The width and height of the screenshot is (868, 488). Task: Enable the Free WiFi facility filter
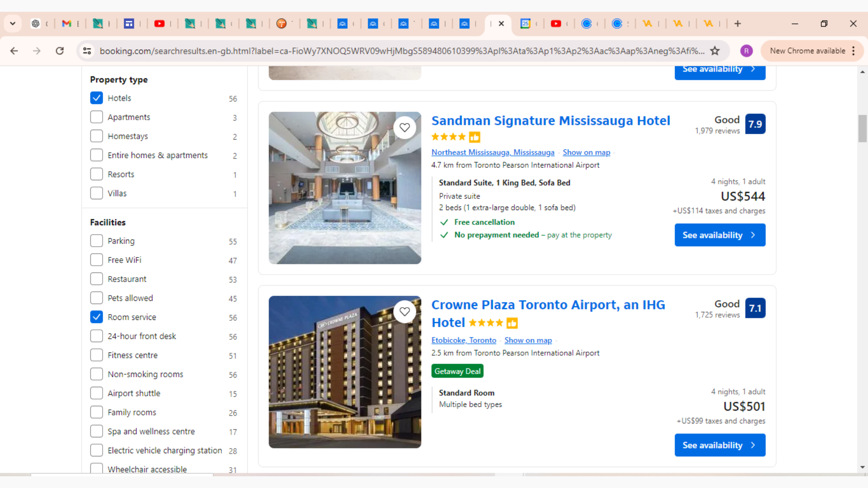pyautogui.click(x=96, y=260)
